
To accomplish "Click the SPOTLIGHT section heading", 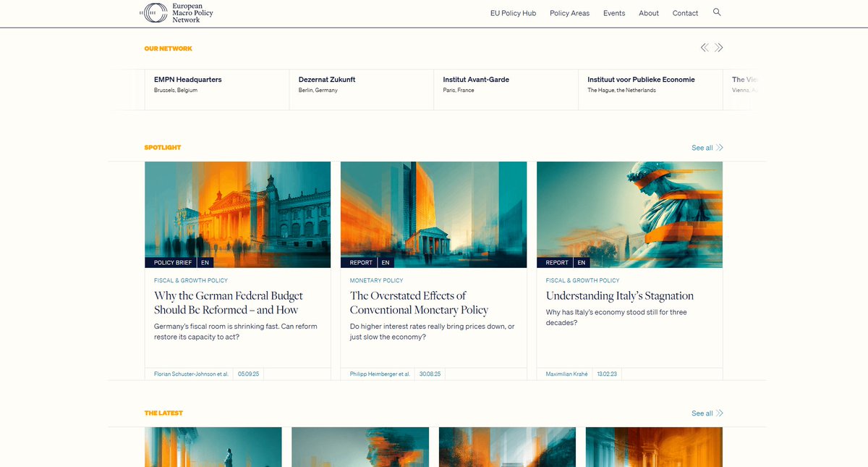I will tap(163, 148).
